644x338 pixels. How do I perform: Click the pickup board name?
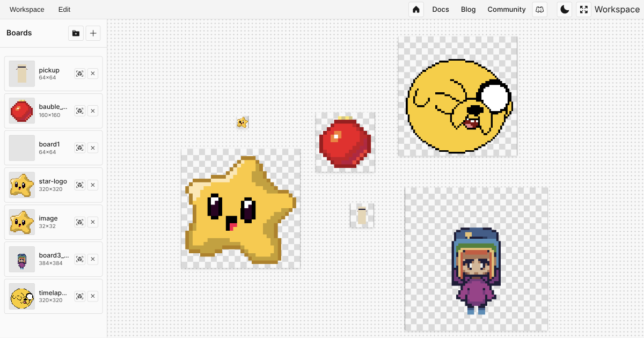click(49, 70)
